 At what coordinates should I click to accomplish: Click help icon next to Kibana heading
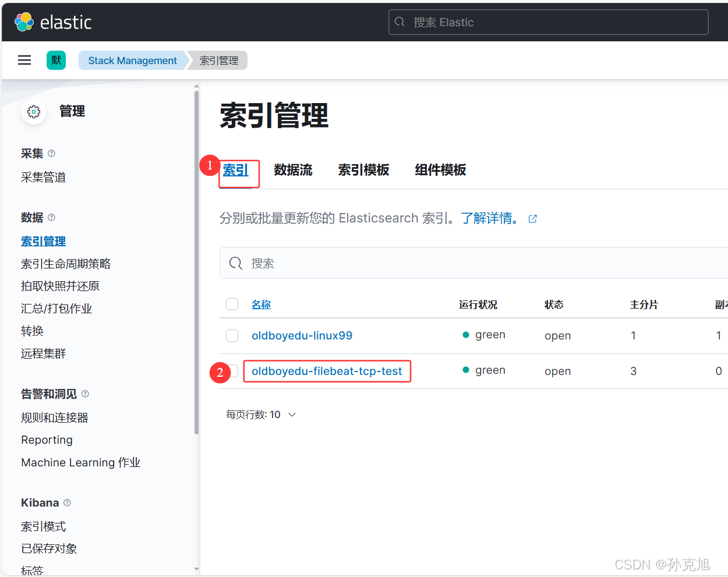click(67, 502)
